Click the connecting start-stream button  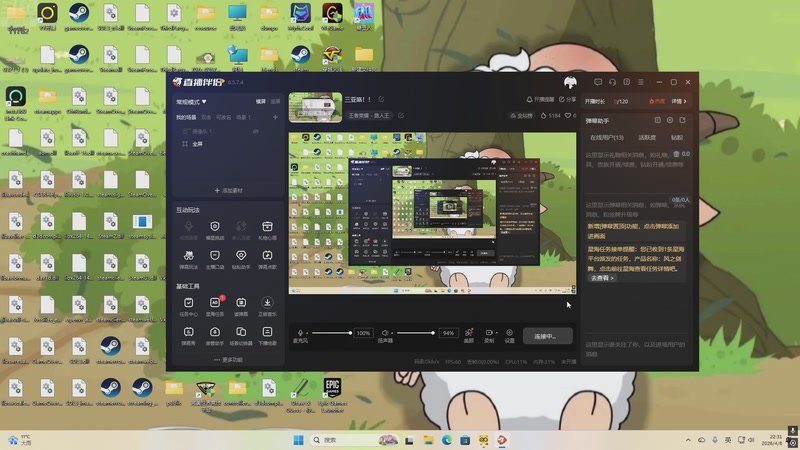click(547, 336)
